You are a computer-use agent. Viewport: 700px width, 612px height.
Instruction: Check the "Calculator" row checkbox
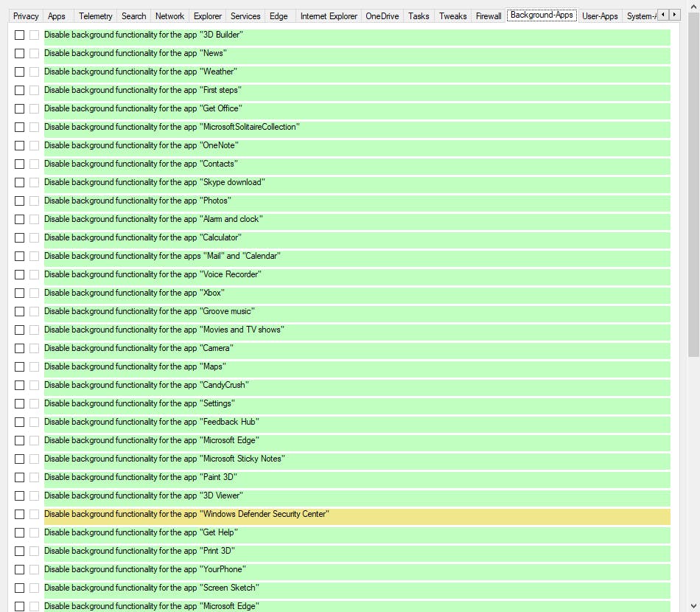[19, 237]
